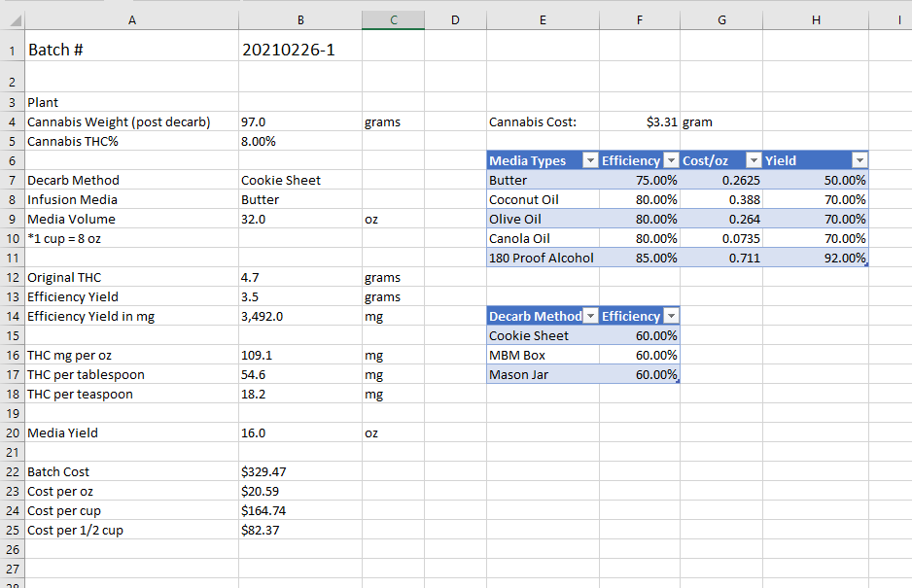Select the Original THC value 4.7
Viewport: 912px width, 588px height.
pyautogui.click(x=300, y=277)
